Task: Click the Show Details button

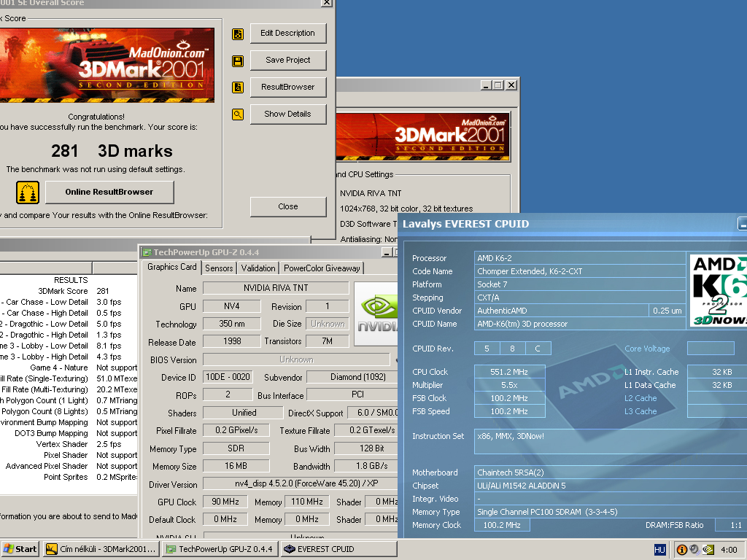Action: coord(287,114)
